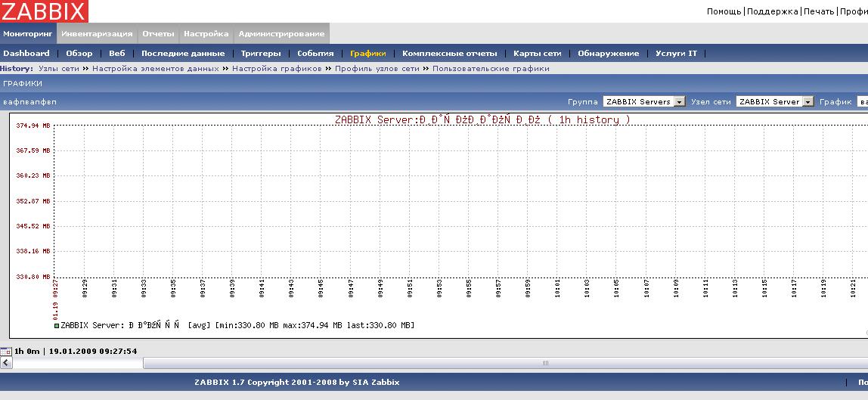This screenshot has width=868, height=400.
Task: Go to Веб submenu
Action: [116, 54]
